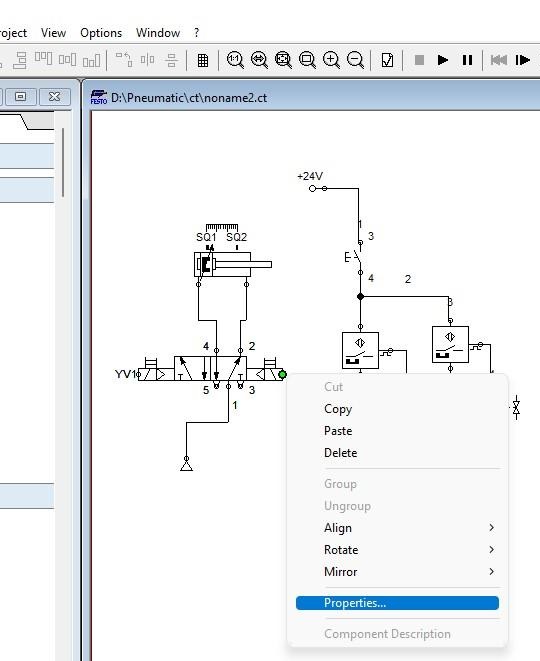This screenshot has height=661, width=540.
Task: Click the 1:1 standard zoom icon
Action: pos(235,60)
